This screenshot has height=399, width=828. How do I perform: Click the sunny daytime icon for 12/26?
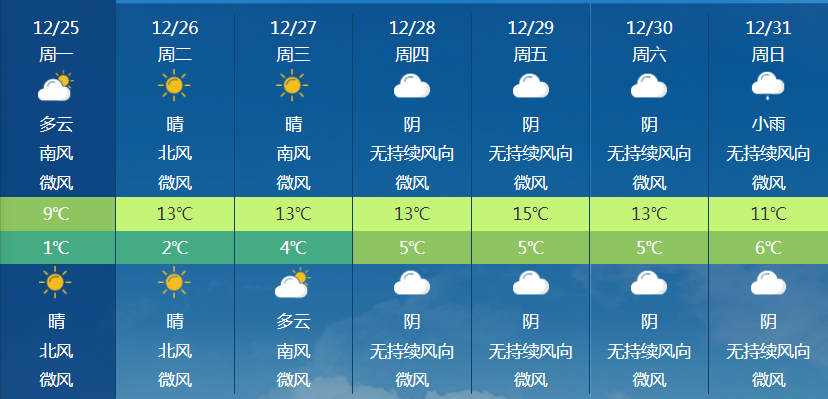click(174, 86)
